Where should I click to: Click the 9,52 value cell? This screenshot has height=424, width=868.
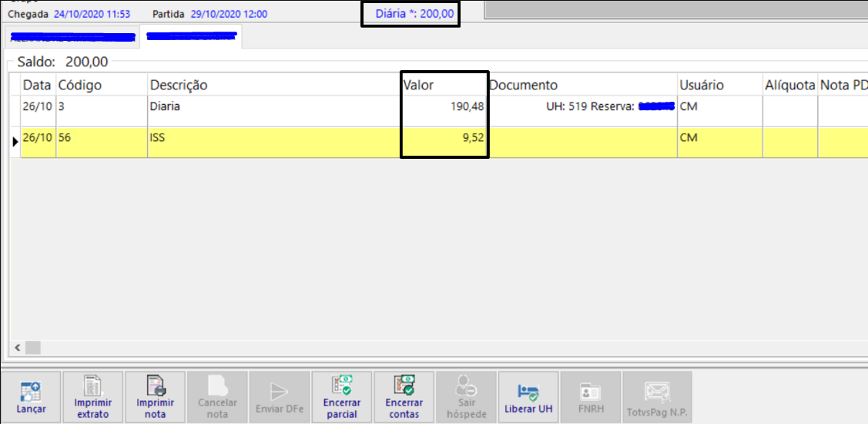[x=444, y=143]
